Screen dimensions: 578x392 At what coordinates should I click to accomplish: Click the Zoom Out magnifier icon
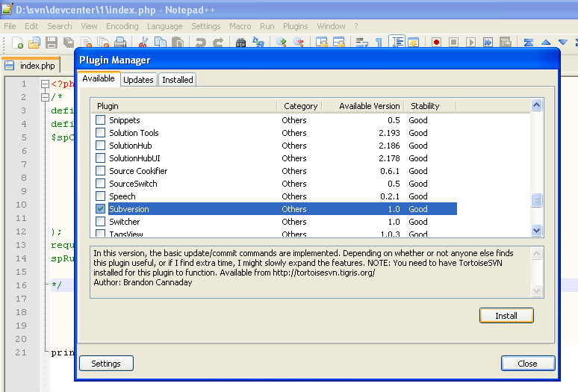299,43
